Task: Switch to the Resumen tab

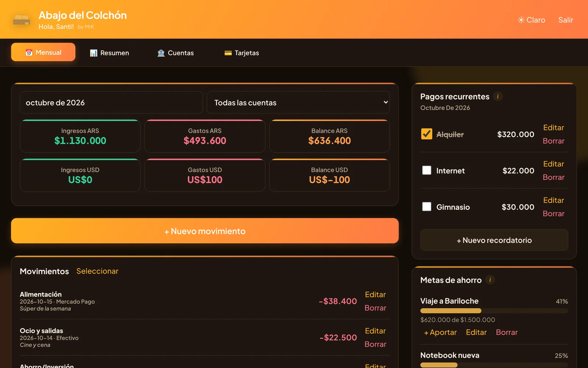Action: (x=110, y=53)
